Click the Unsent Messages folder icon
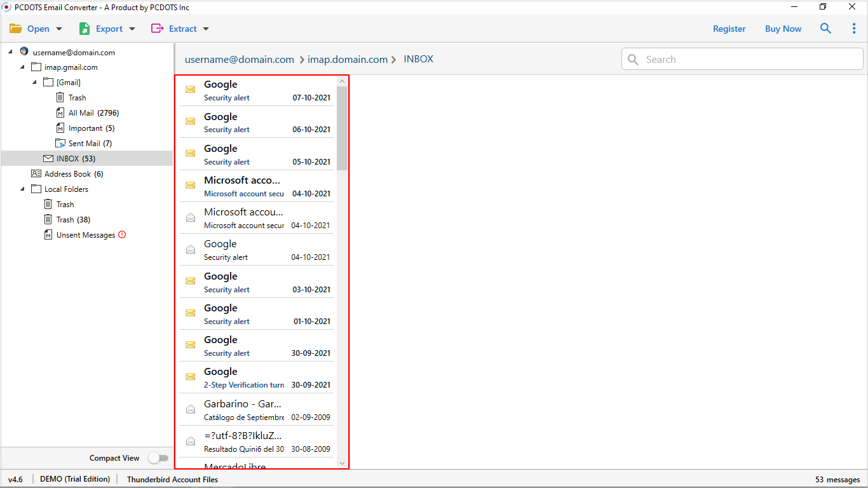 pyautogui.click(x=48, y=234)
